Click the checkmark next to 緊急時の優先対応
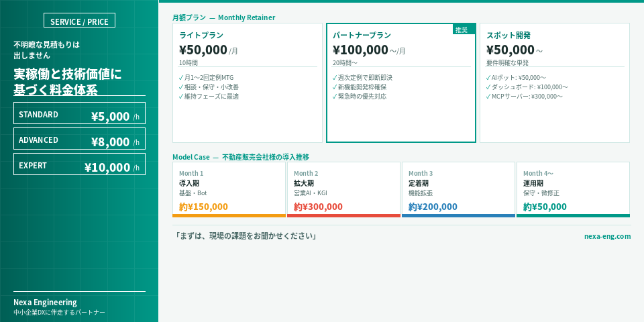Screen dimensions: 644x322 (x=335, y=97)
